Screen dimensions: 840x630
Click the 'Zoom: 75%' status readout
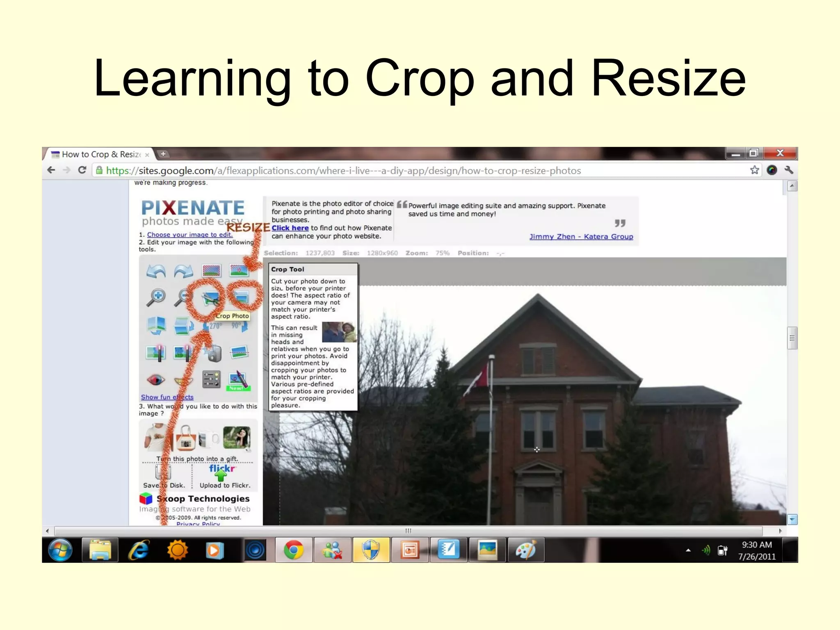tap(427, 253)
